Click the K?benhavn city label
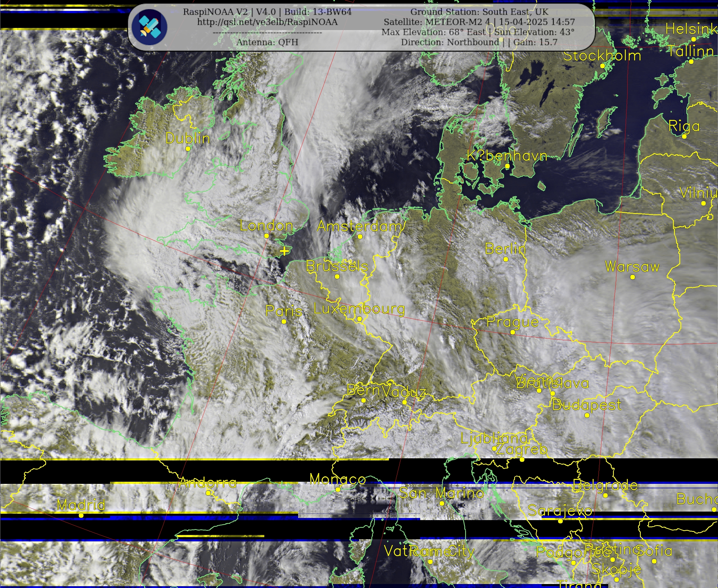Image resolution: width=718 pixels, height=588 pixels. pos(507,156)
